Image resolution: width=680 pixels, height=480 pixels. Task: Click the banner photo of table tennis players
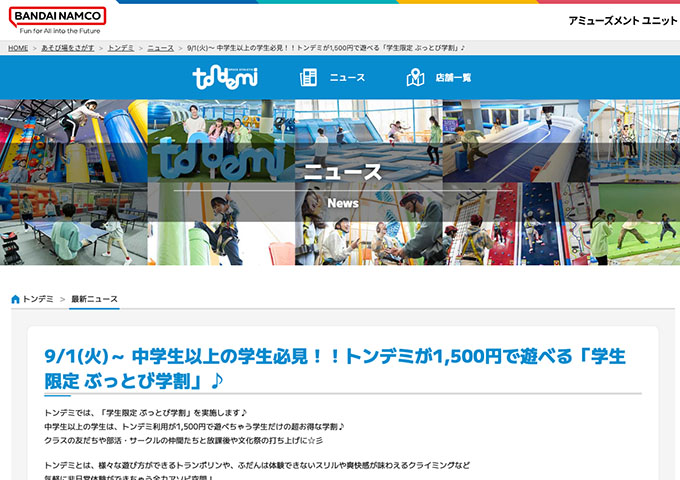click(74, 224)
